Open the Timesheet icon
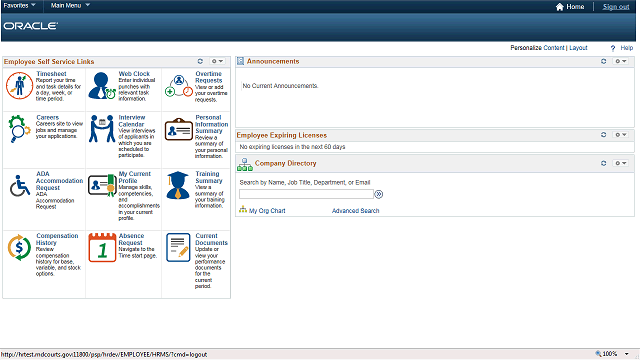The image size is (640, 360). coord(19,85)
